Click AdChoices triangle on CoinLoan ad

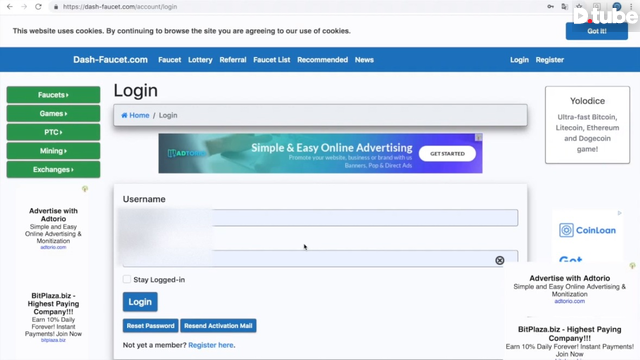pyautogui.click(x=620, y=213)
